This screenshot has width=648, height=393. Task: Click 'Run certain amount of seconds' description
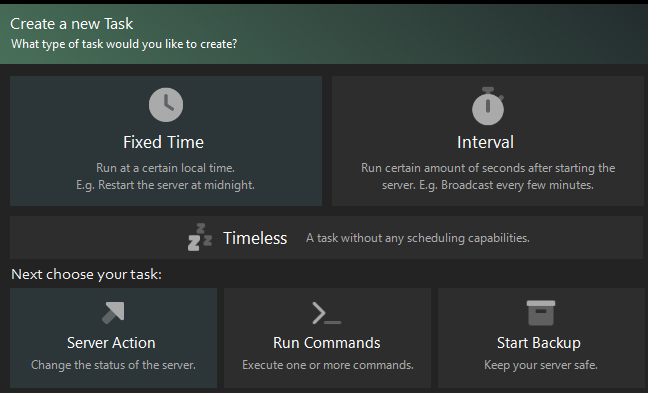click(x=488, y=176)
